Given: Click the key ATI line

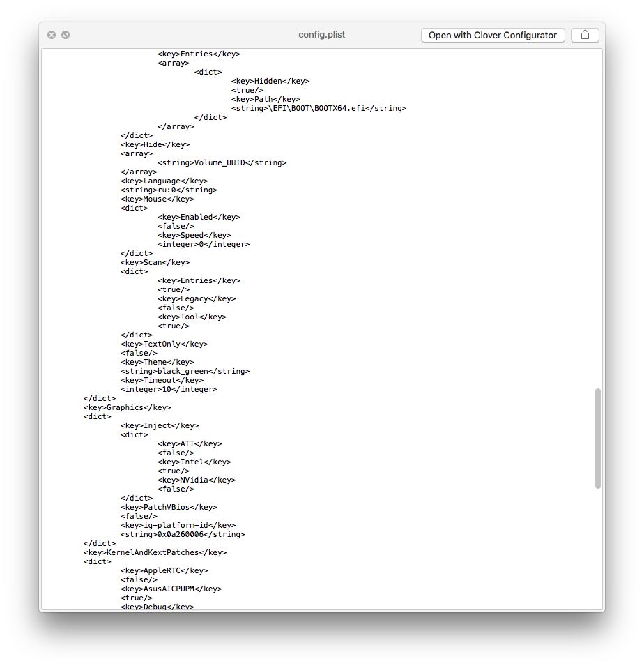Looking at the screenshot, I should (190, 443).
